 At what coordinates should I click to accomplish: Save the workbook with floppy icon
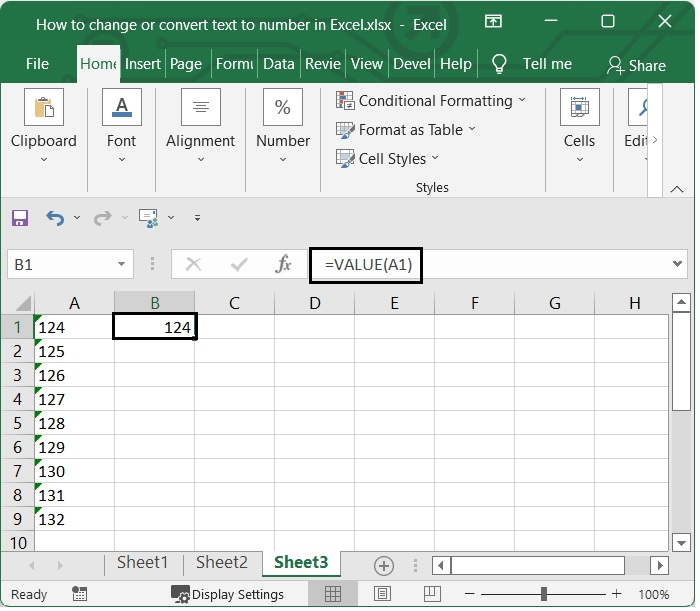(20, 218)
